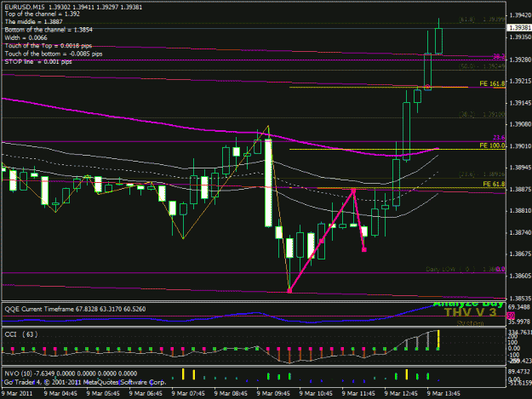Screen dimensions: 532x399
Task: Click the 1.38740 price scale label
Action: click(x=520, y=232)
